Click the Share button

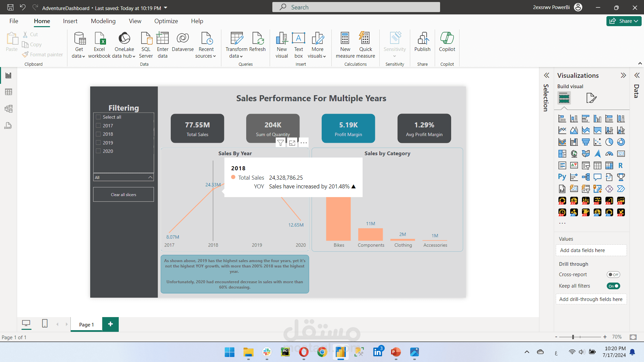(x=624, y=21)
